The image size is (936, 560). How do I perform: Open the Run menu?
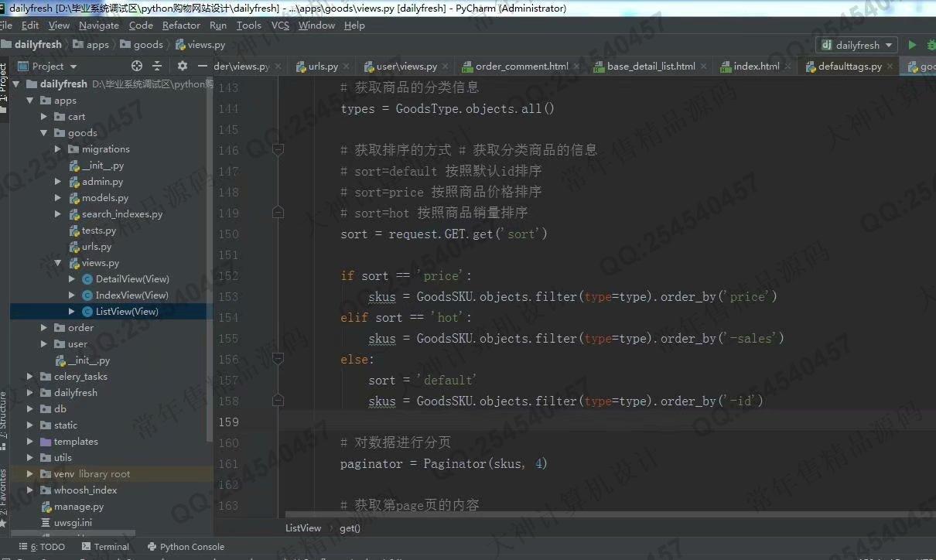tap(218, 26)
